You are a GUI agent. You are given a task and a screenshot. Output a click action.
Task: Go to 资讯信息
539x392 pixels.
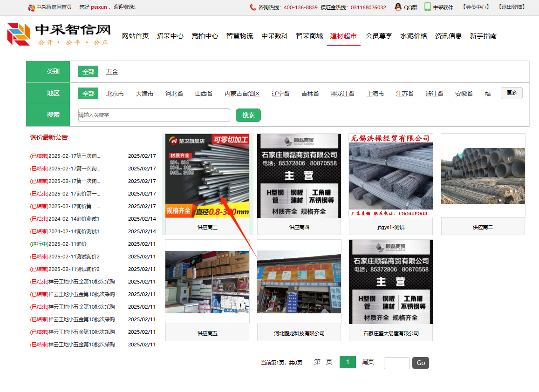(448, 36)
